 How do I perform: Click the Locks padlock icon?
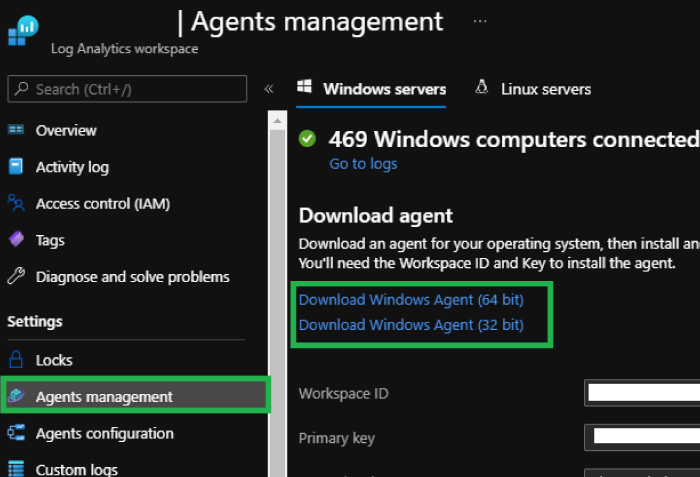[x=15, y=360]
